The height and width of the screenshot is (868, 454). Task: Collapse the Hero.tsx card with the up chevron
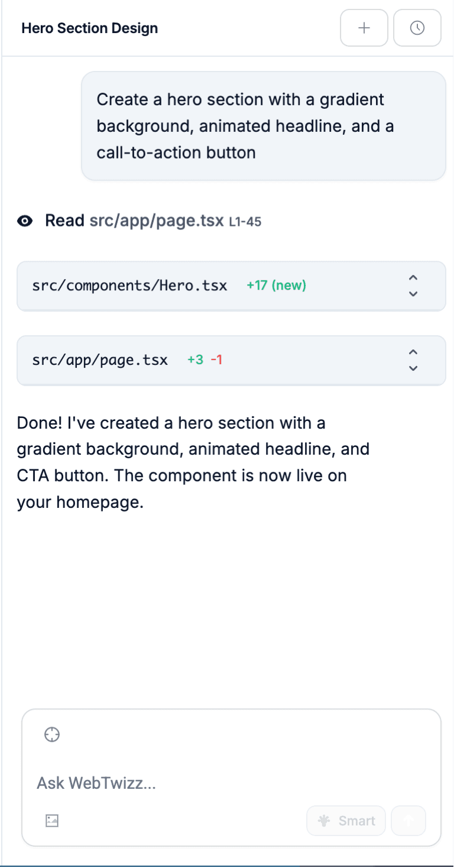413,277
